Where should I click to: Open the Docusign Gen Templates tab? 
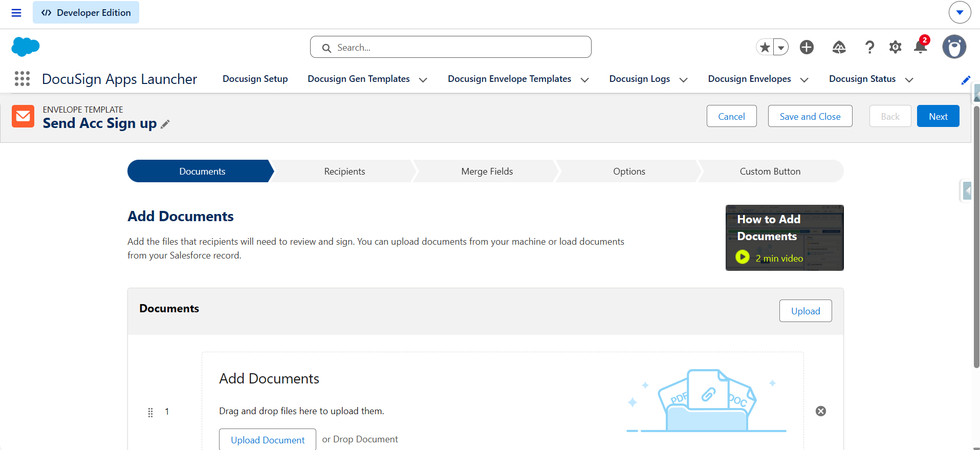tap(359, 79)
